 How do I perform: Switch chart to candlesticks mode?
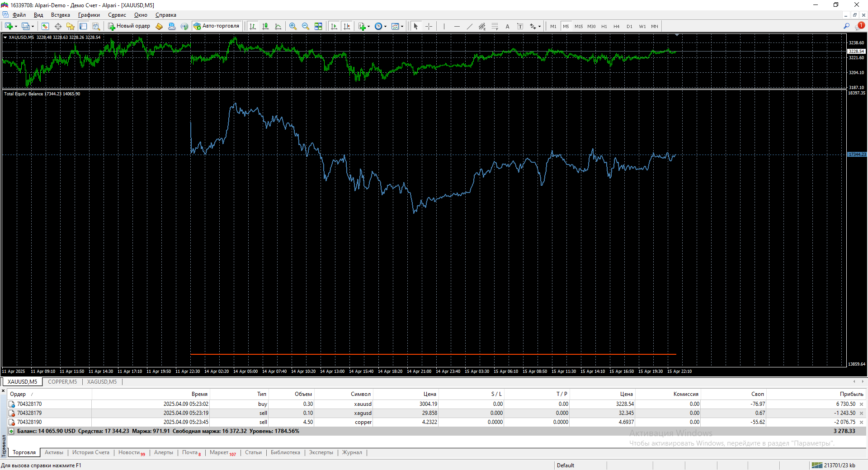[265, 26]
